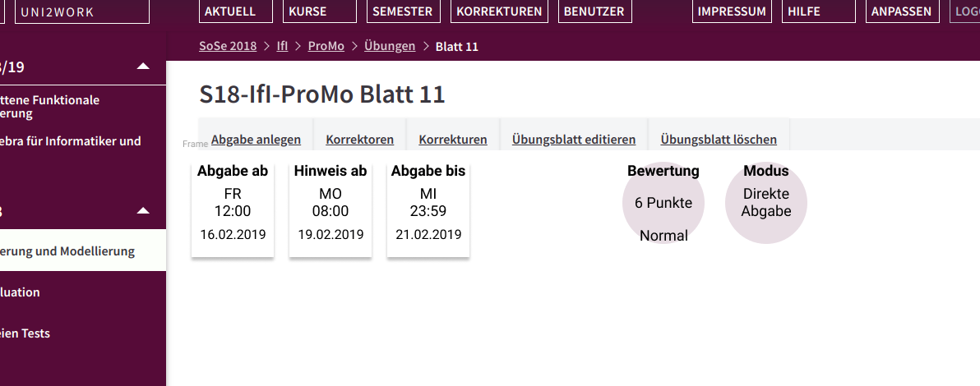Open the Übungsblatt löschen tab
The width and height of the screenshot is (980, 386).
point(719,140)
